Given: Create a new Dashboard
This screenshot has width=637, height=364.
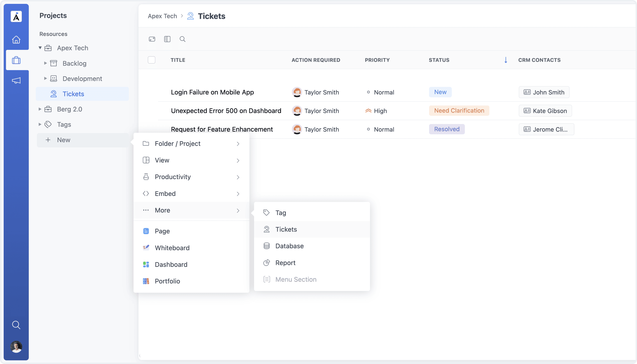Looking at the screenshot, I should (x=191, y=265).
